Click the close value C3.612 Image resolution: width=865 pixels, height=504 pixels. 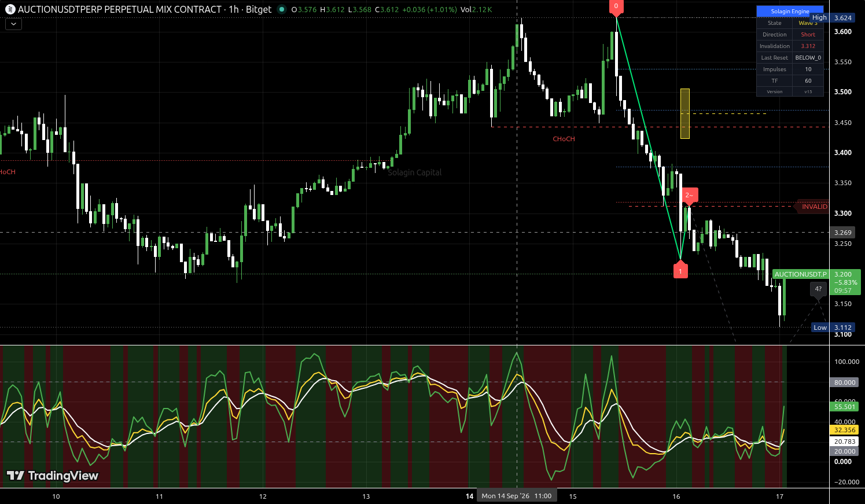point(387,9)
